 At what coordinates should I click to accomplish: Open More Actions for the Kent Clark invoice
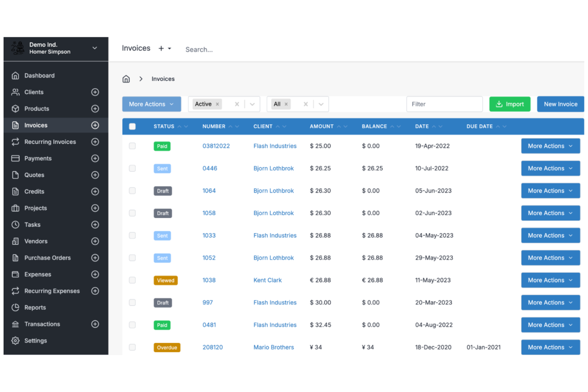(550, 280)
